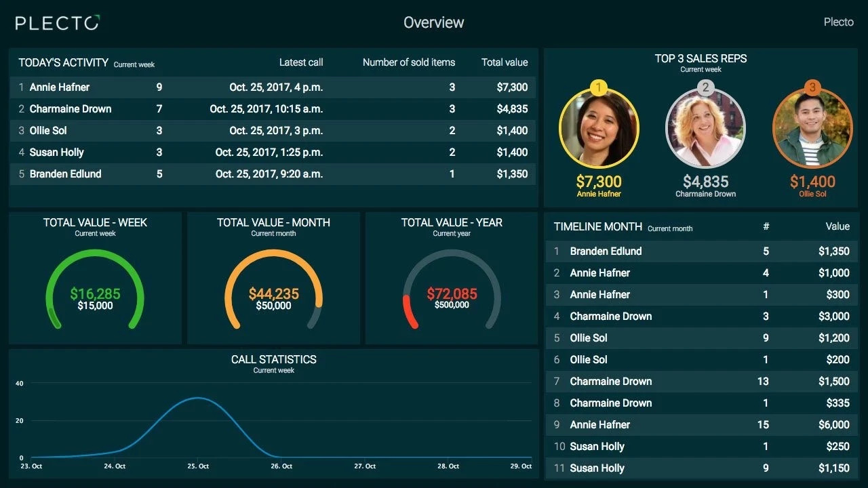This screenshot has width=868, height=488.
Task: Click the Latest call column header
Action: [301, 62]
